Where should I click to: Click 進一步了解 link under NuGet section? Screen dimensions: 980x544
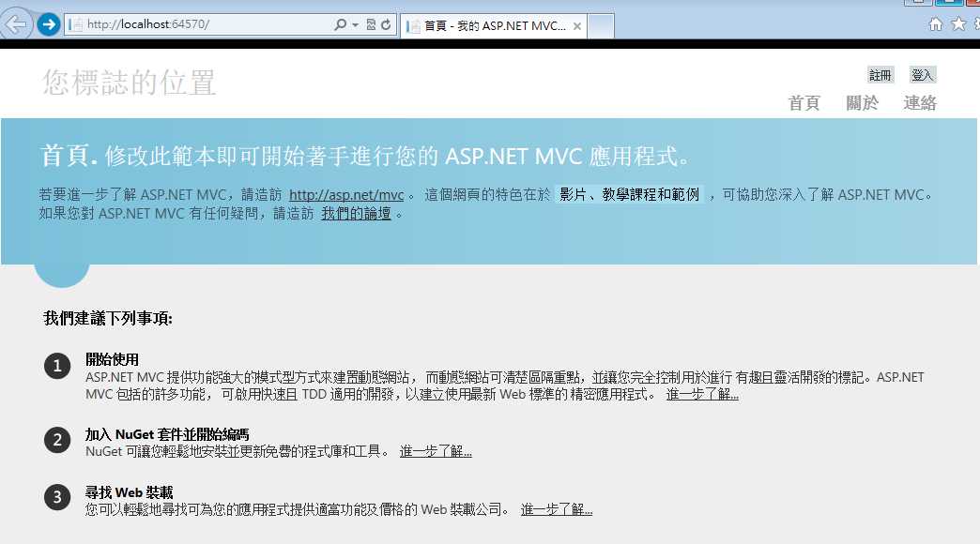436,451
